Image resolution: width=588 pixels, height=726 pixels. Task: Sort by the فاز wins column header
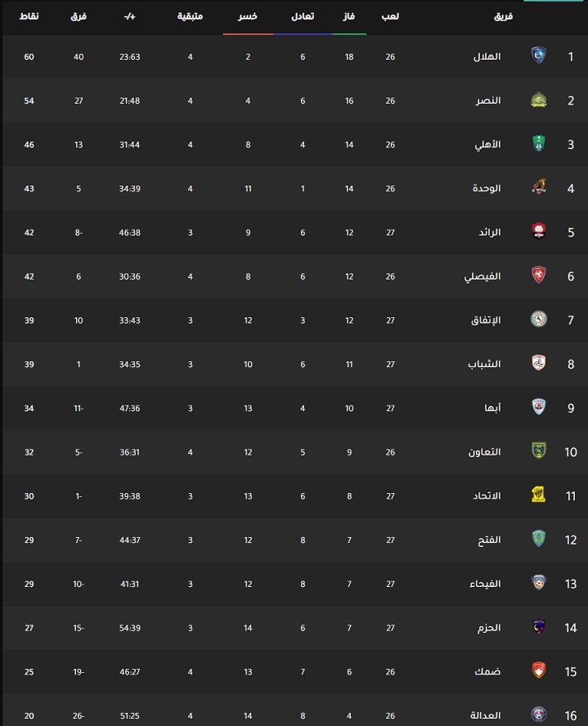348,16
